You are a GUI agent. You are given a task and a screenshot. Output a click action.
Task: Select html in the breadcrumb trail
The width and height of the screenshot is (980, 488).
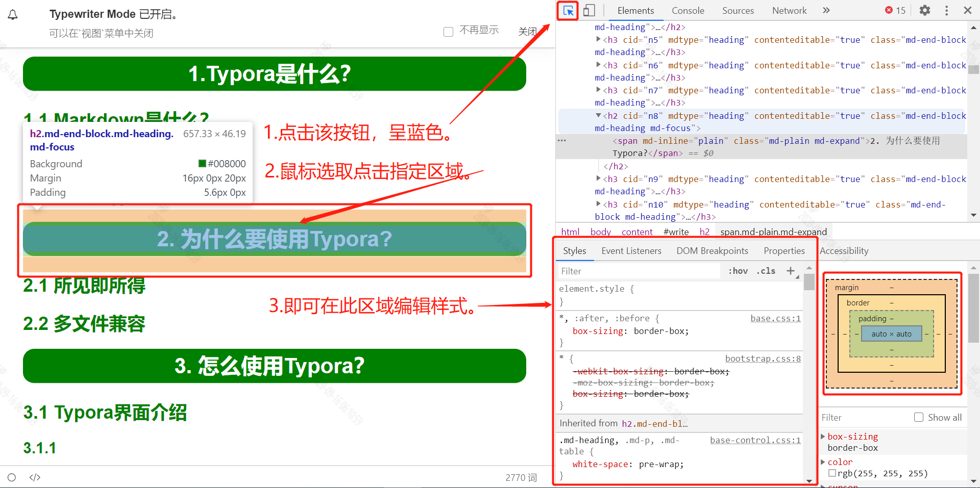(x=570, y=232)
